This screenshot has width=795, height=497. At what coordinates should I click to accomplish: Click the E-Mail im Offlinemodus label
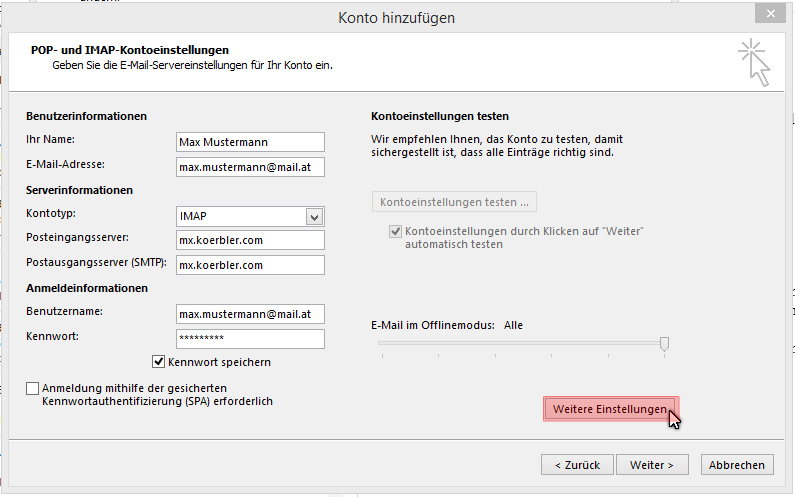[432, 325]
